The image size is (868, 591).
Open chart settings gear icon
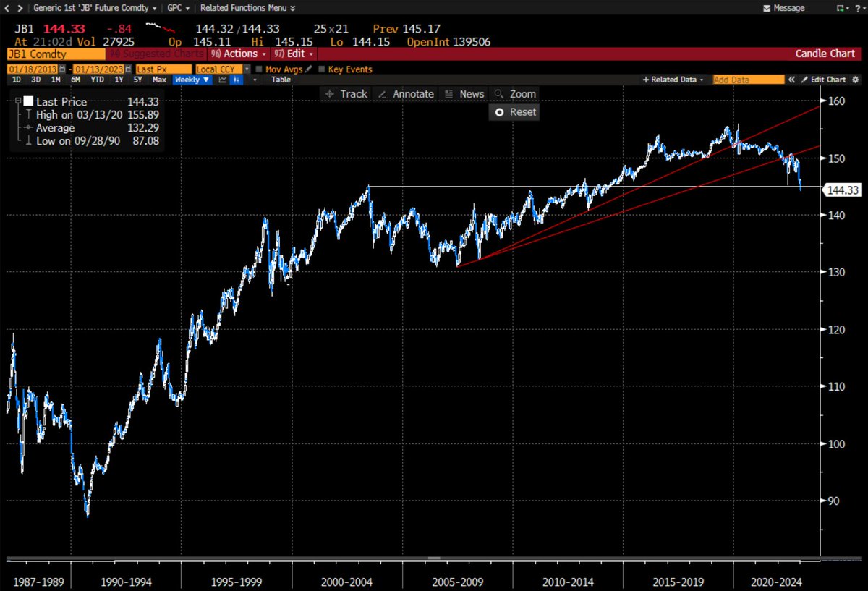[x=856, y=80]
